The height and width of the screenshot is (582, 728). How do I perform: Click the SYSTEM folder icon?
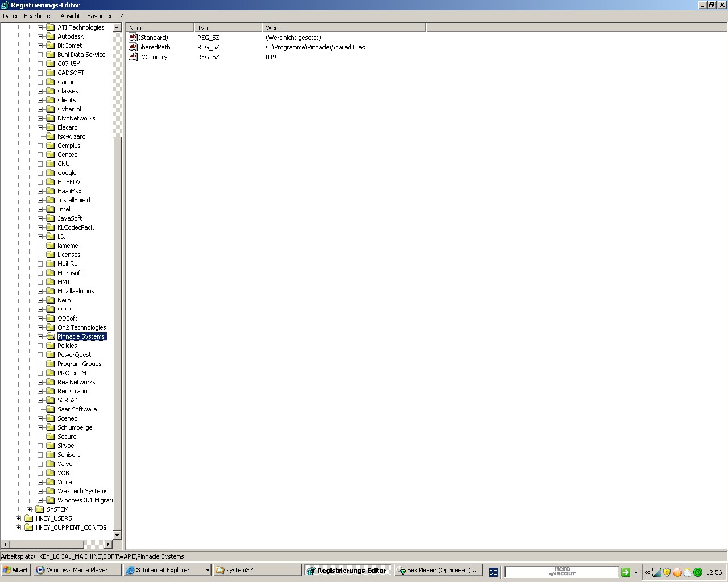(x=39, y=509)
